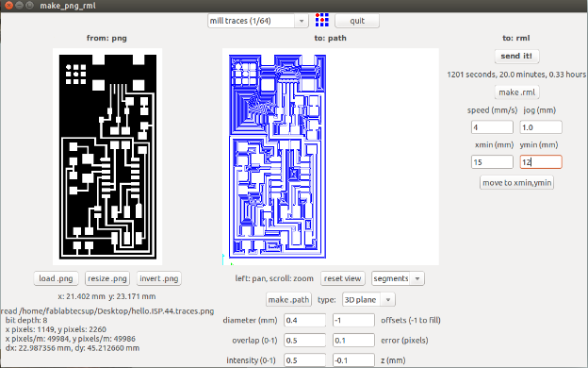Click the hello.ISP.44.traces.png file path text
This screenshot has height=368, width=588.
(107, 311)
